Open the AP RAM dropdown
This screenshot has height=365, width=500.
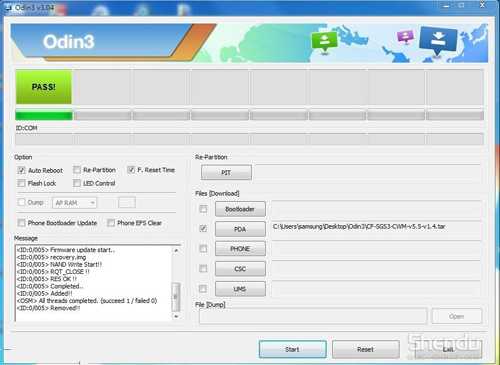(75, 203)
